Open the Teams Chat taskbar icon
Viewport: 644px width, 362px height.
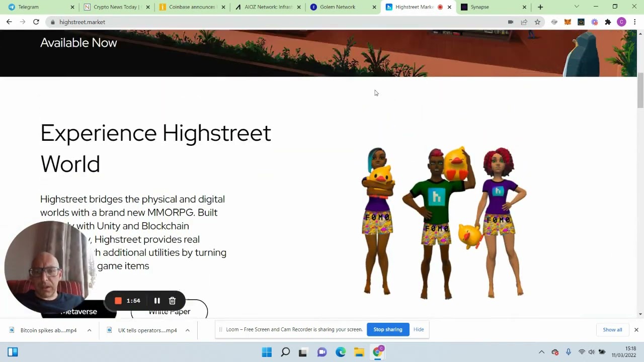pos(322,352)
